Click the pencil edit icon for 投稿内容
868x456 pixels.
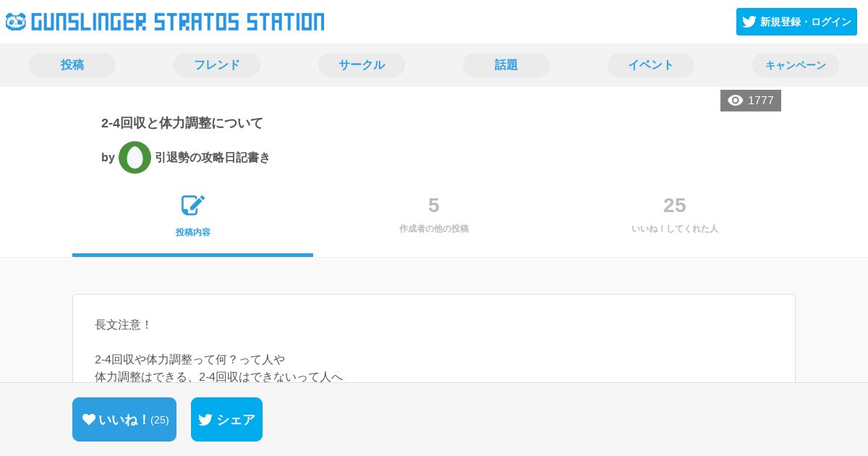point(192,206)
